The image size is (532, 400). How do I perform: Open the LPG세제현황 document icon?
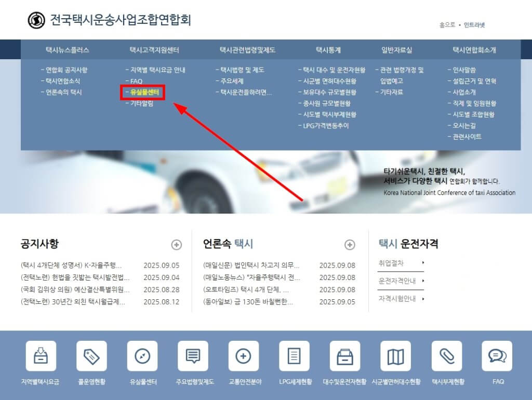coord(294,356)
